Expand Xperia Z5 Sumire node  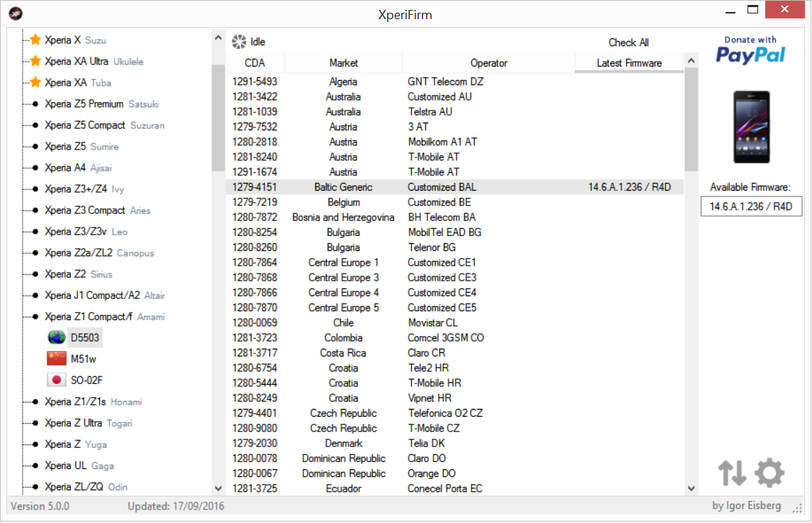point(35,147)
